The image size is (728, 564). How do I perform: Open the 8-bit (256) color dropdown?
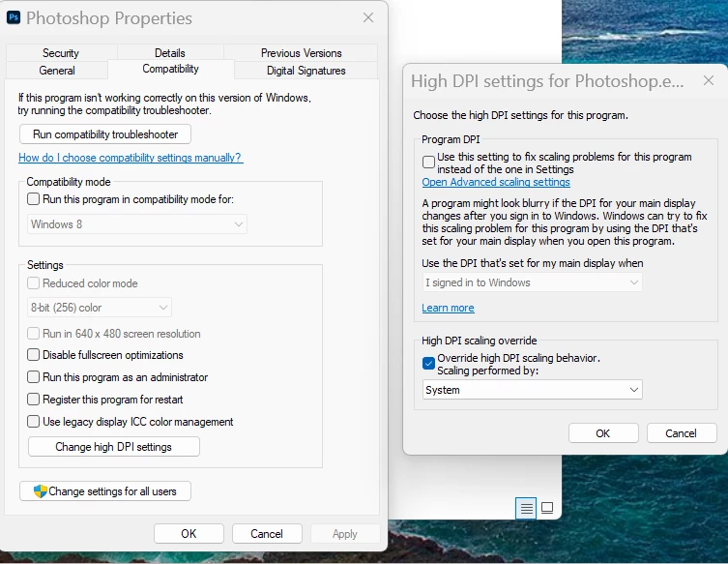[100, 307]
